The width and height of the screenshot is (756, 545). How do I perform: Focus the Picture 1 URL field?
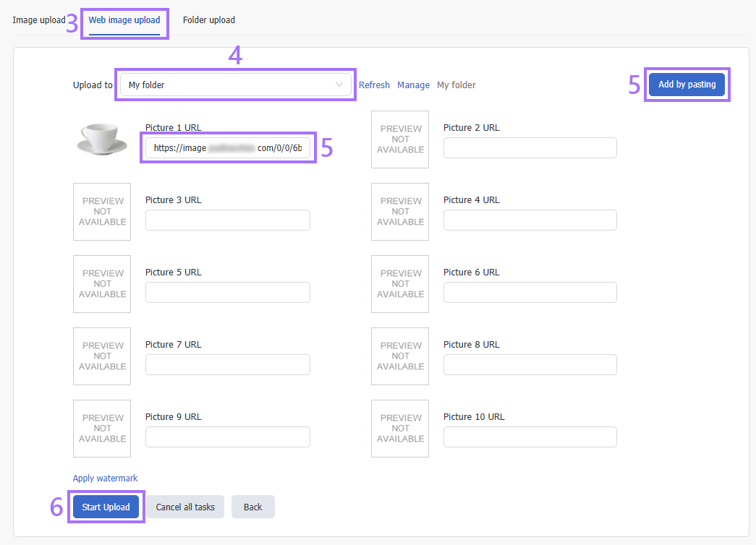pos(227,148)
